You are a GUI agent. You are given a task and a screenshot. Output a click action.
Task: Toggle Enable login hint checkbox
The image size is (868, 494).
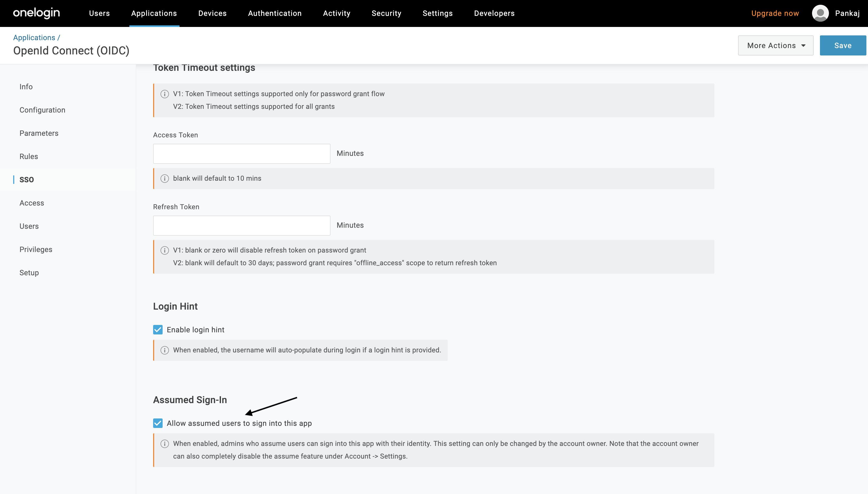click(157, 329)
